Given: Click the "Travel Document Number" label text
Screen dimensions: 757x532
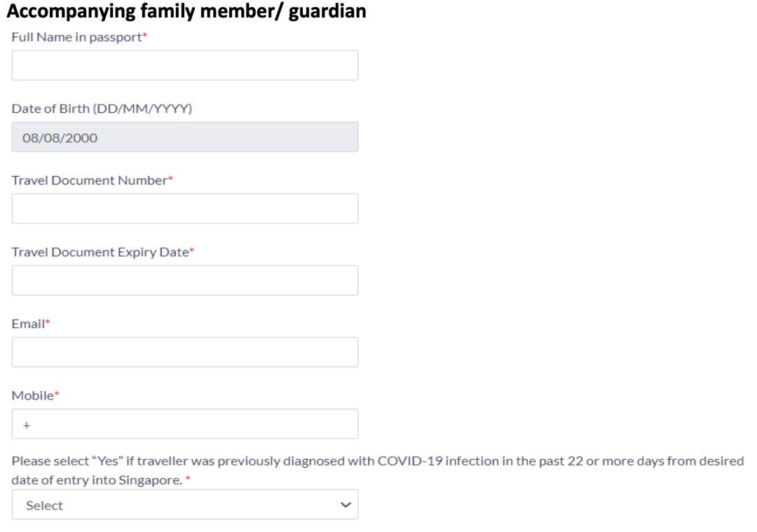Looking at the screenshot, I should coord(89,180).
